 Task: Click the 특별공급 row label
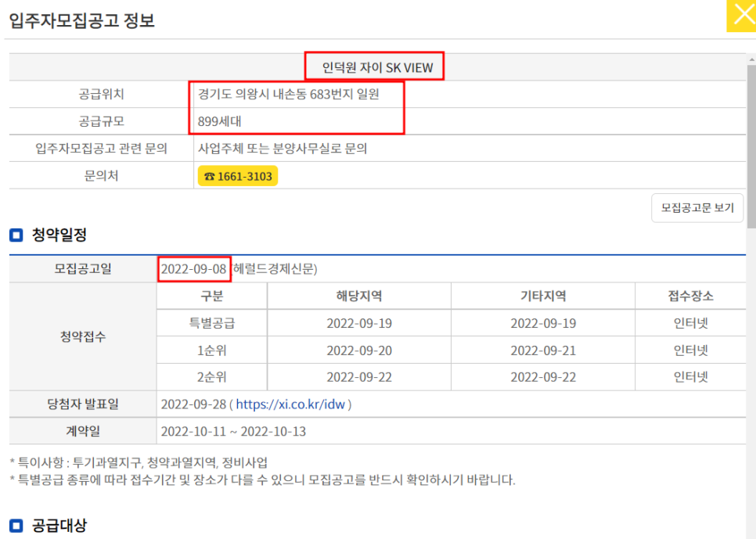(x=211, y=323)
